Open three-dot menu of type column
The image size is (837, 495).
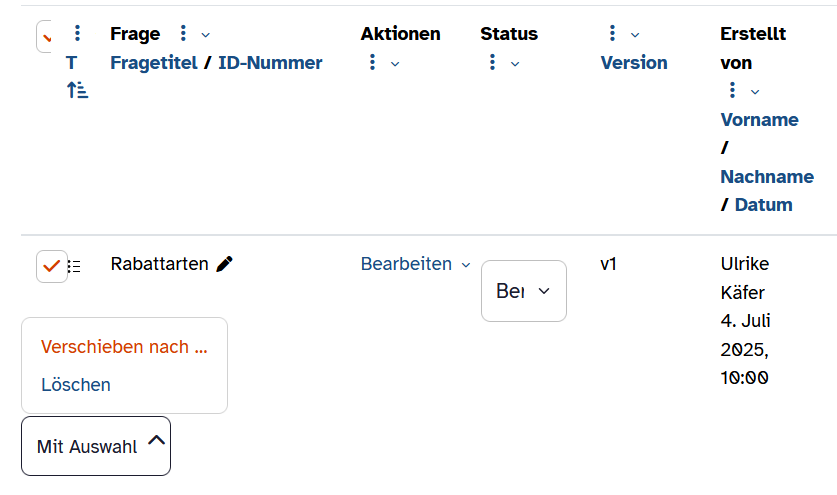77,33
